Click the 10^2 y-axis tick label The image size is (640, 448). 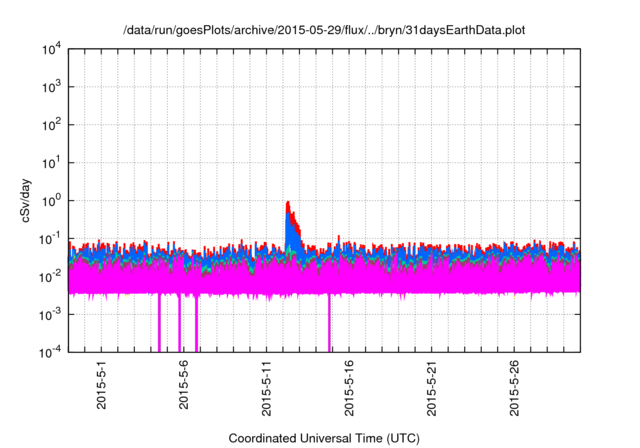coord(51,125)
